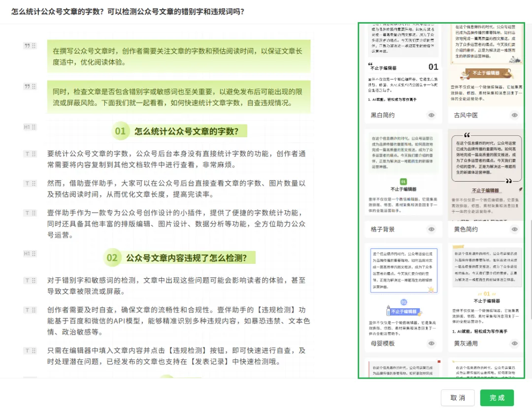Click the green quote block starting 同时，检查文章
Image resolution: width=532 pixels, height=414 pixels.
(178, 97)
